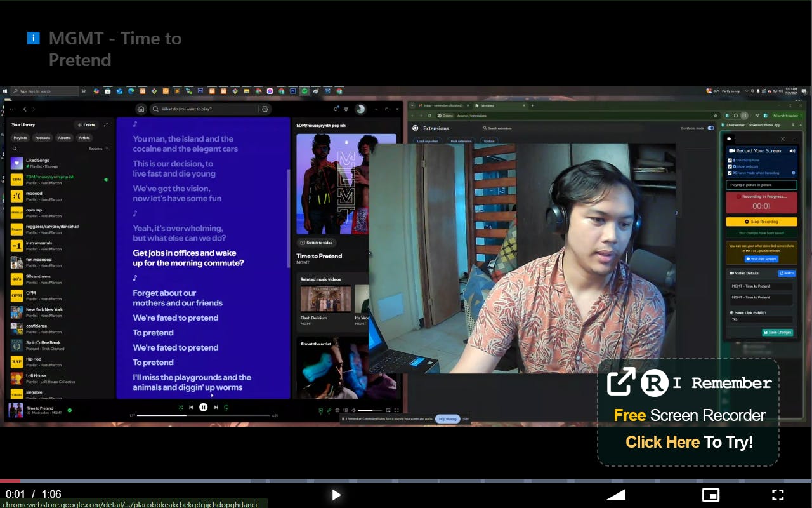The width and height of the screenshot is (812, 508).
Task: Select the Artists filter chip
Action: (84, 138)
